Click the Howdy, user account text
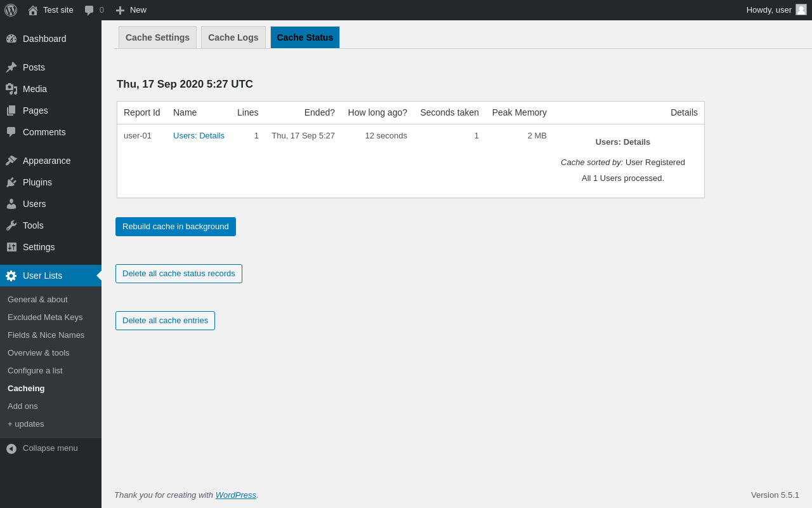The width and height of the screenshot is (812, 508). [769, 10]
